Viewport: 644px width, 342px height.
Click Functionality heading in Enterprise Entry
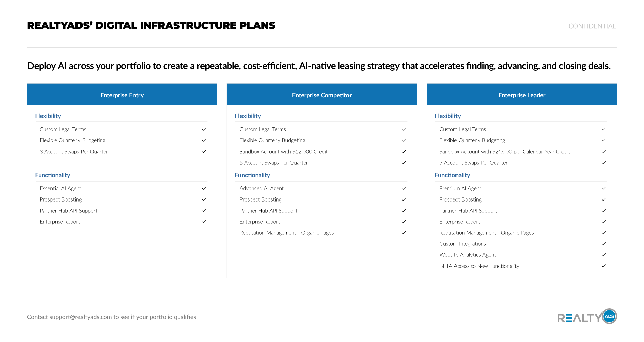[x=53, y=175]
